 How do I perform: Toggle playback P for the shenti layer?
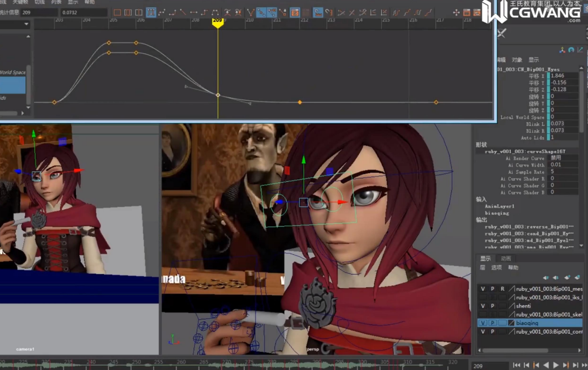point(493,306)
